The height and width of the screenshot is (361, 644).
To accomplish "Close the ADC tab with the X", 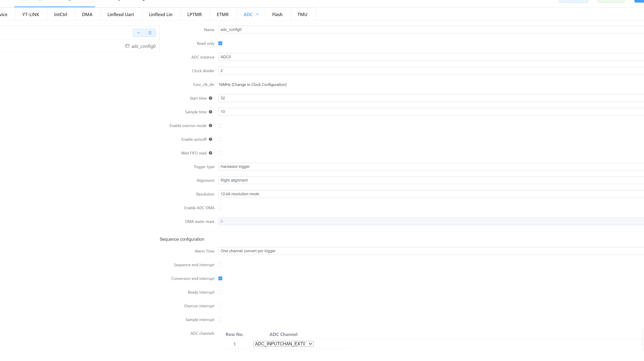I will click(257, 14).
